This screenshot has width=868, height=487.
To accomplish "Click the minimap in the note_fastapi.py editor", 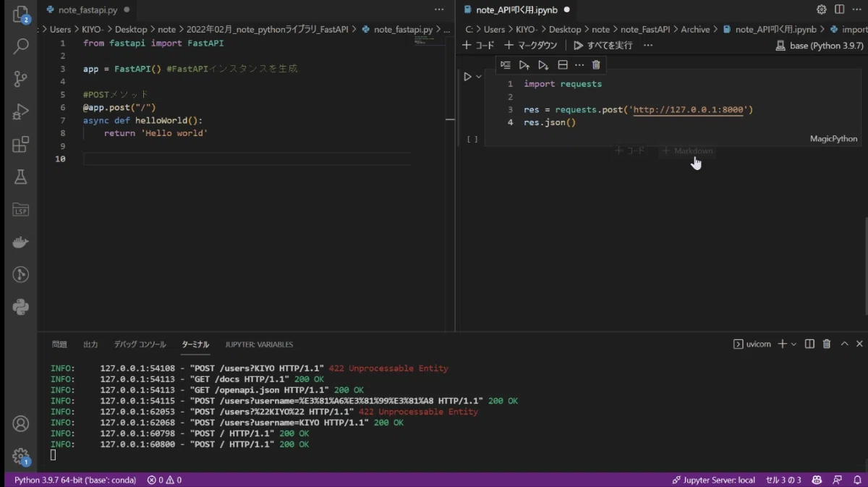I will (x=430, y=41).
